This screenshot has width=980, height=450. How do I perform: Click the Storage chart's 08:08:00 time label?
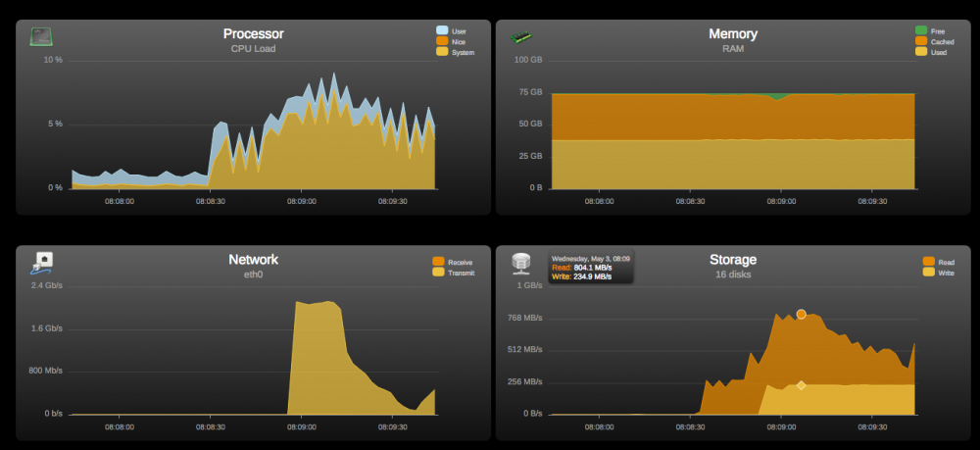[600, 426]
